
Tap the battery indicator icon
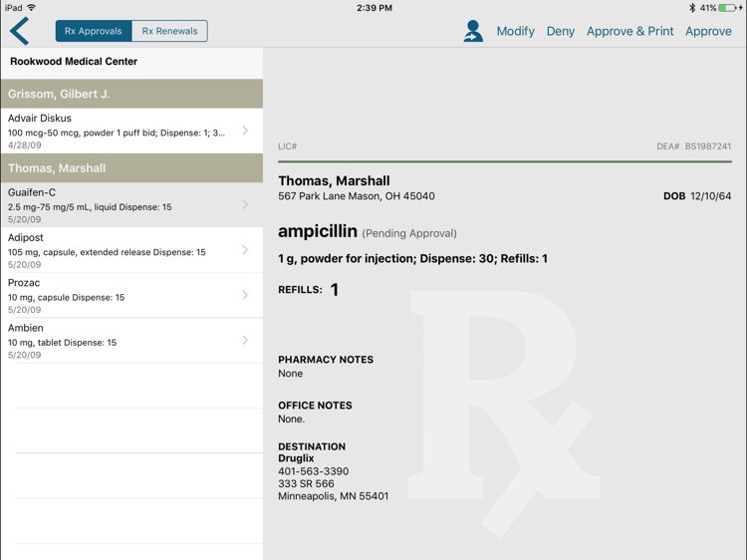pos(729,8)
